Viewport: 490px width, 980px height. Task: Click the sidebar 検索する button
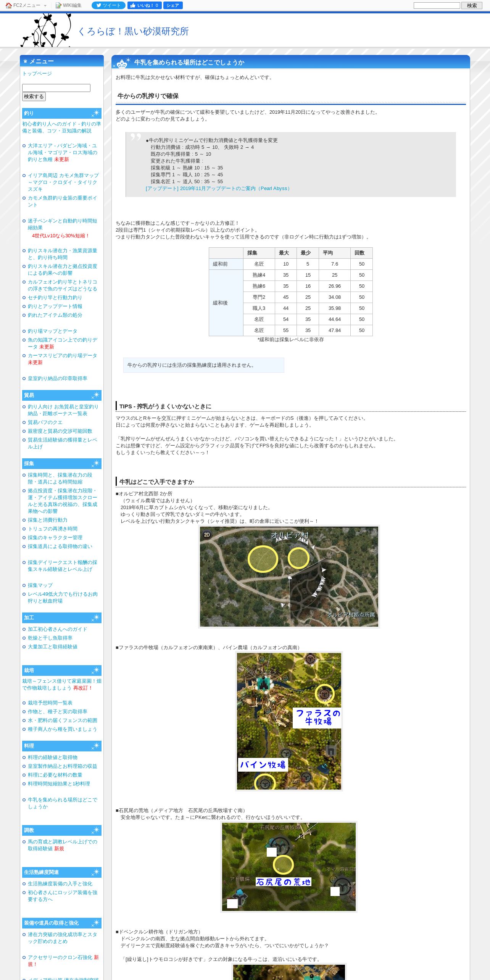point(34,97)
